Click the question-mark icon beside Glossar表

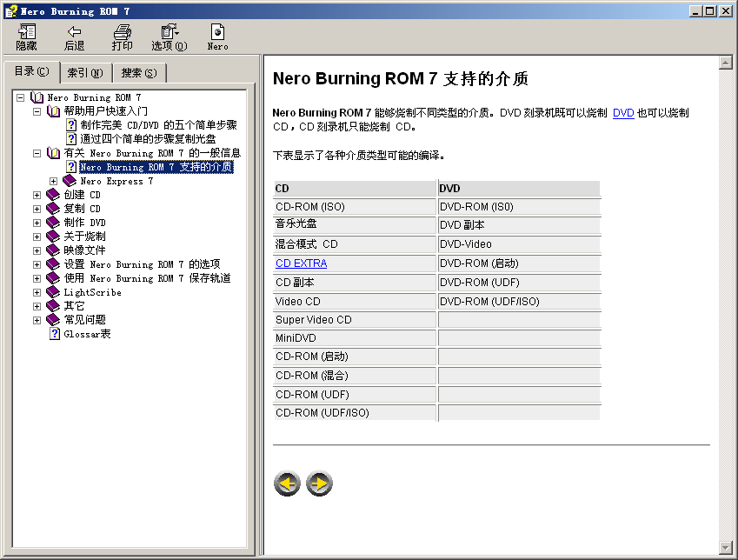tap(55, 334)
